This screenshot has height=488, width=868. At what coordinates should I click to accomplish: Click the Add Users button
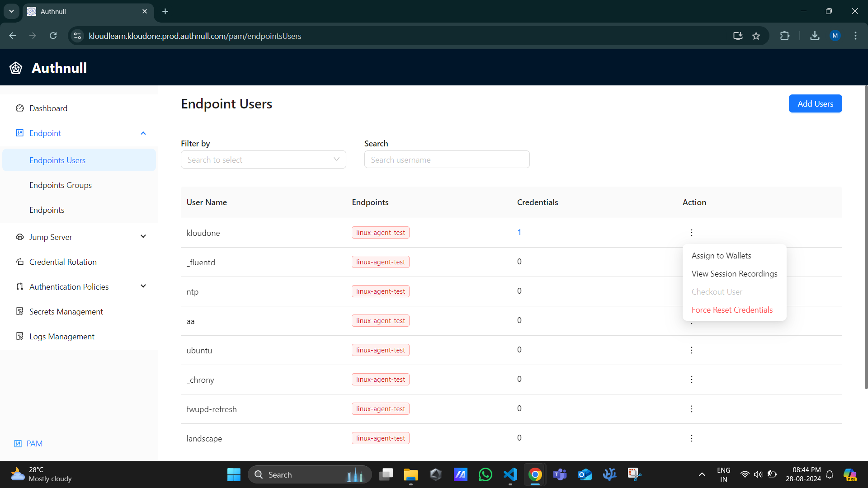(x=815, y=103)
